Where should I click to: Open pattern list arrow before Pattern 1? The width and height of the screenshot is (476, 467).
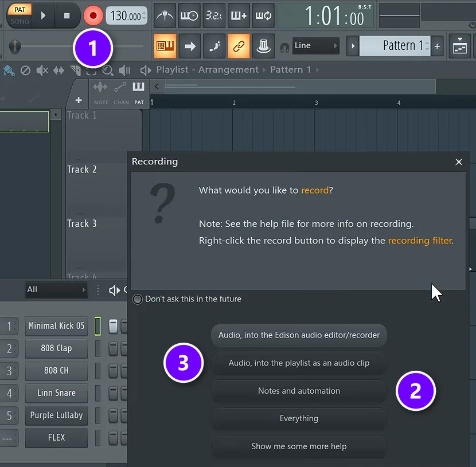[353, 46]
